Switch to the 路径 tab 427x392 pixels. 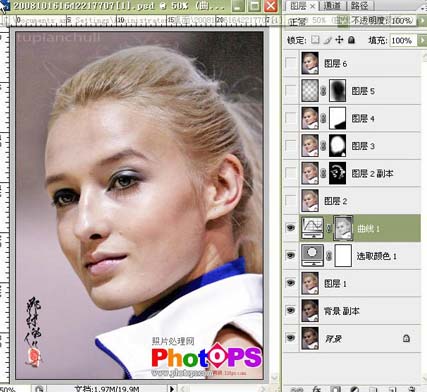point(359,6)
